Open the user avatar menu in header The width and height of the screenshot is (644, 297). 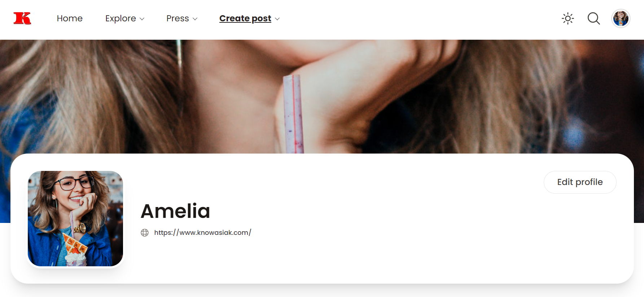(621, 18)
